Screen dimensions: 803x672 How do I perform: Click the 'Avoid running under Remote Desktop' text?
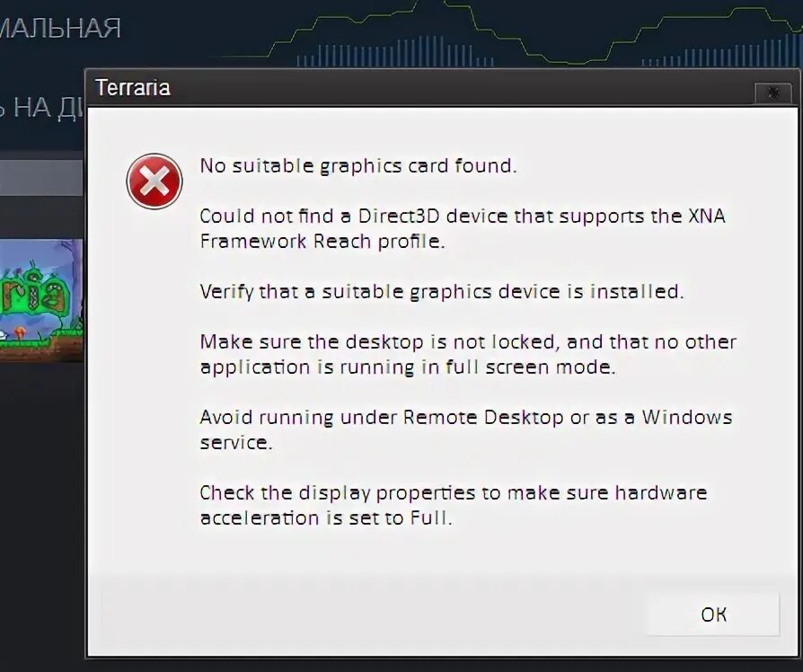465,429
